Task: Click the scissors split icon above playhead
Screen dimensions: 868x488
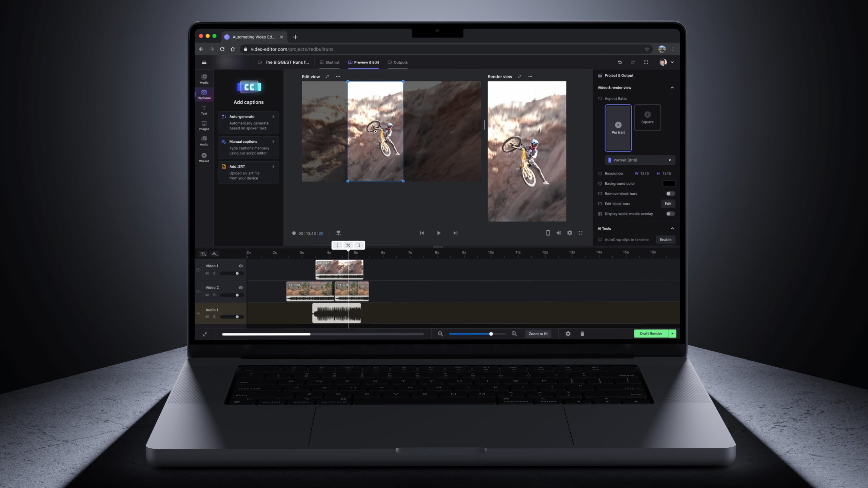Action: pyautogui.click(x=348, y=245)
